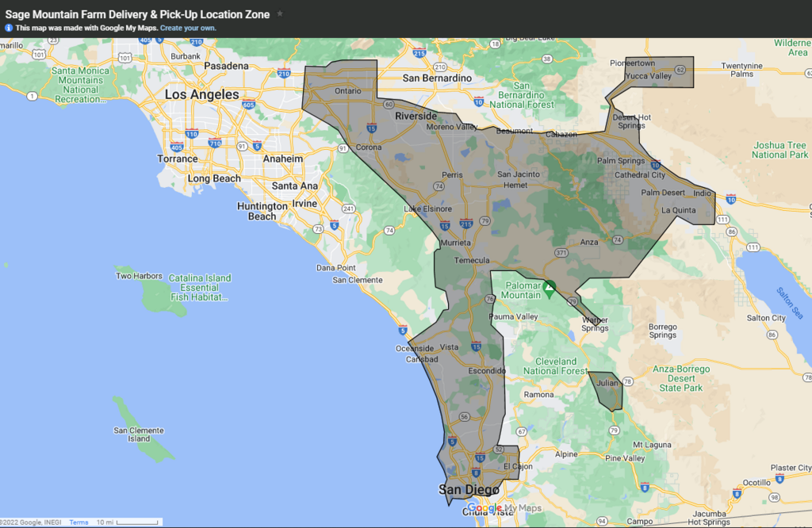This screenshot has width=812, height=528.
Task: Click the Ramona label
Action: (x=538, y=395)
